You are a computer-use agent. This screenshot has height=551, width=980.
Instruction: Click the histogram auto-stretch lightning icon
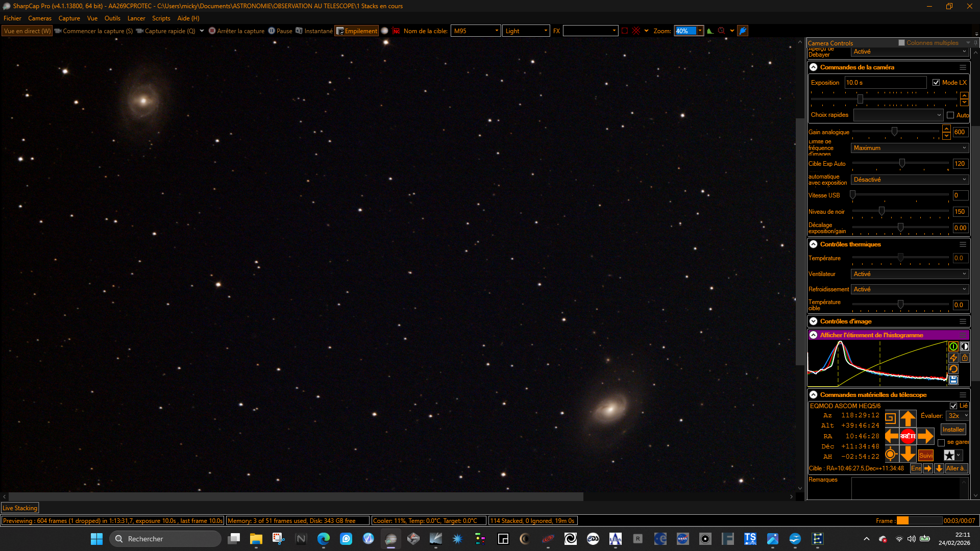point(953,358)
